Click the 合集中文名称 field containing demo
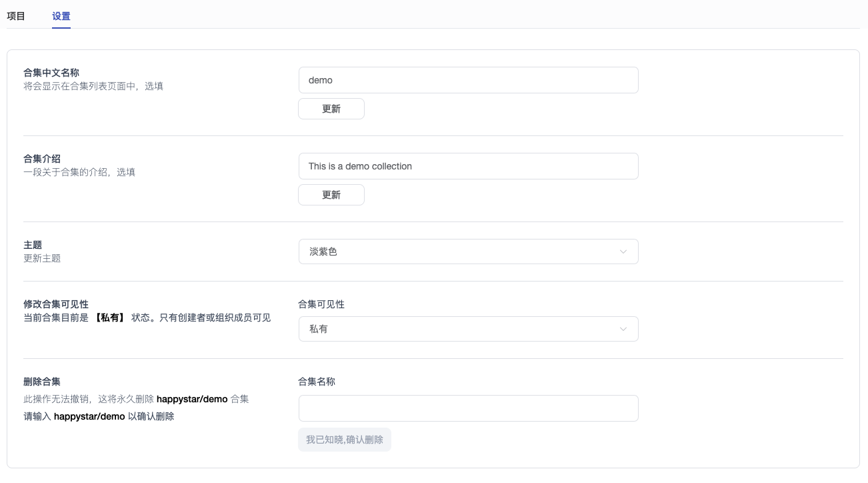The width and height of the screenshot is (868, 483). coord(468,80)
